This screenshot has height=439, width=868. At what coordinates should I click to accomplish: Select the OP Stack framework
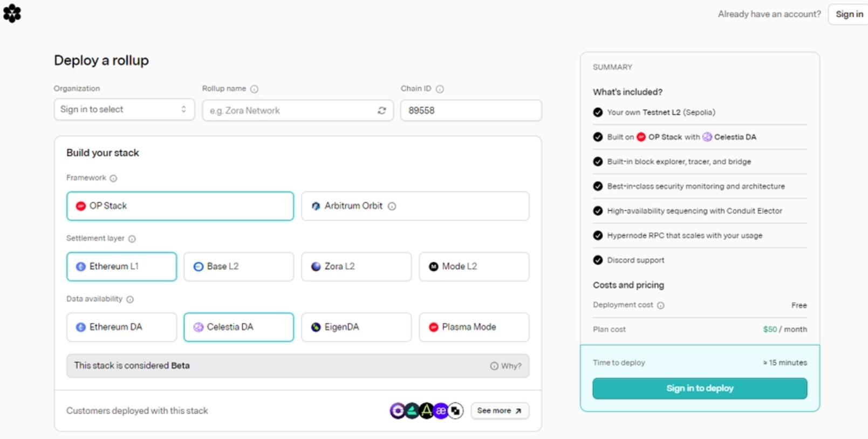tap(180, 206)
